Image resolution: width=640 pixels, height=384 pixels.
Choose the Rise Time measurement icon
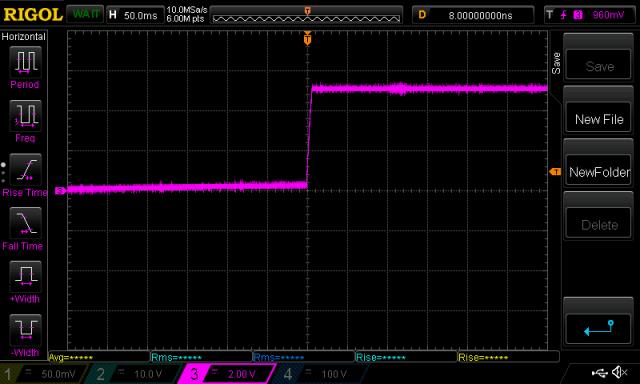point(25,170)
